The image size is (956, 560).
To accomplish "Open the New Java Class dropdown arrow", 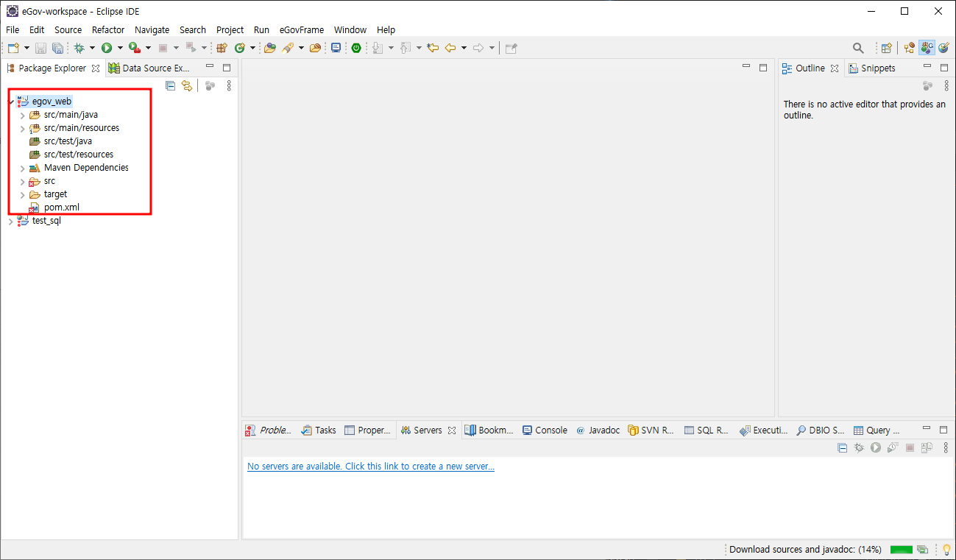I will [252, 48].
